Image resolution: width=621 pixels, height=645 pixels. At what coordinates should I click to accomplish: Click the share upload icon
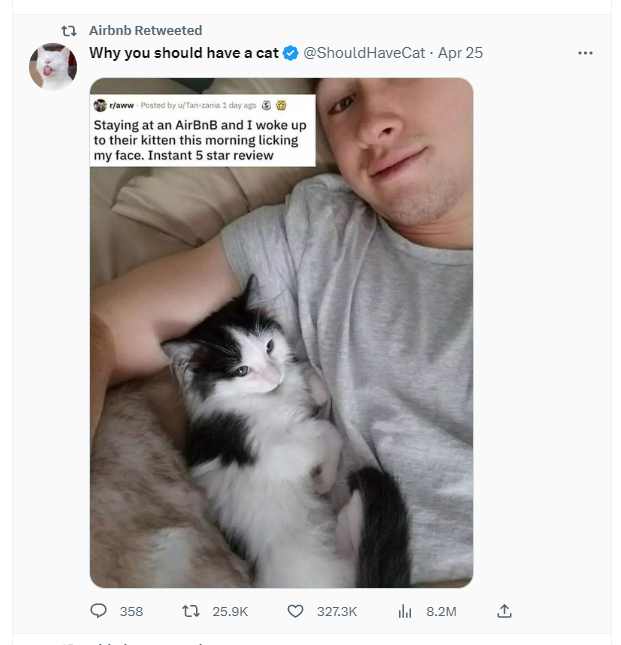pyautogui.click(x=504, y=611)
